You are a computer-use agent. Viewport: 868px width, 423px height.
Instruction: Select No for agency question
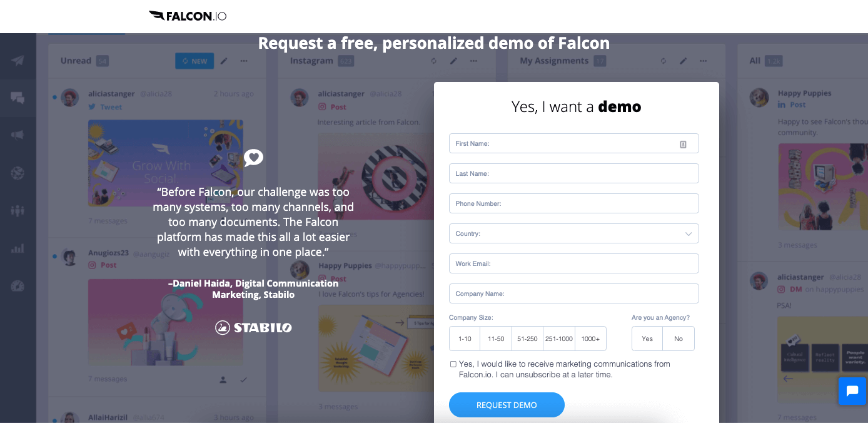(679, 339)
